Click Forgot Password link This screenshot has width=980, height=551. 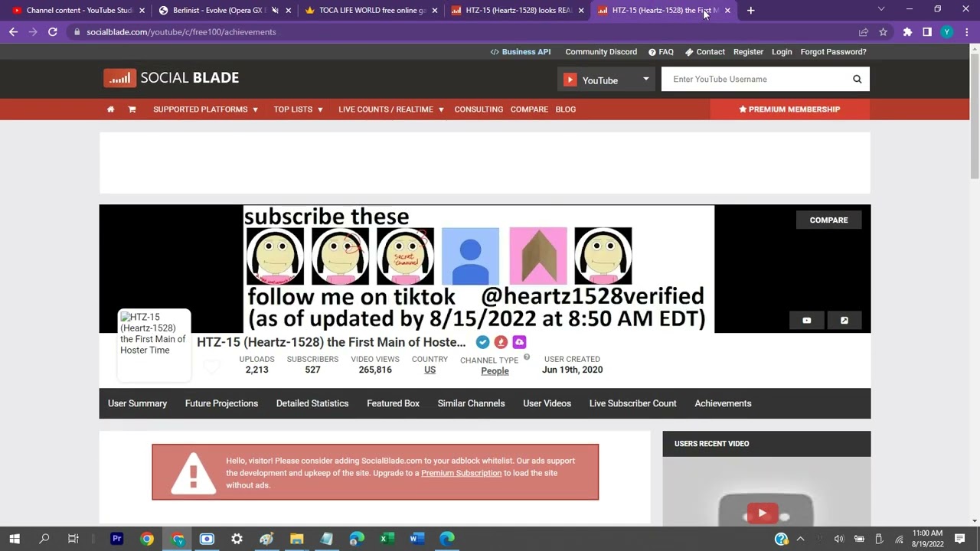click(x=833, y=52)
